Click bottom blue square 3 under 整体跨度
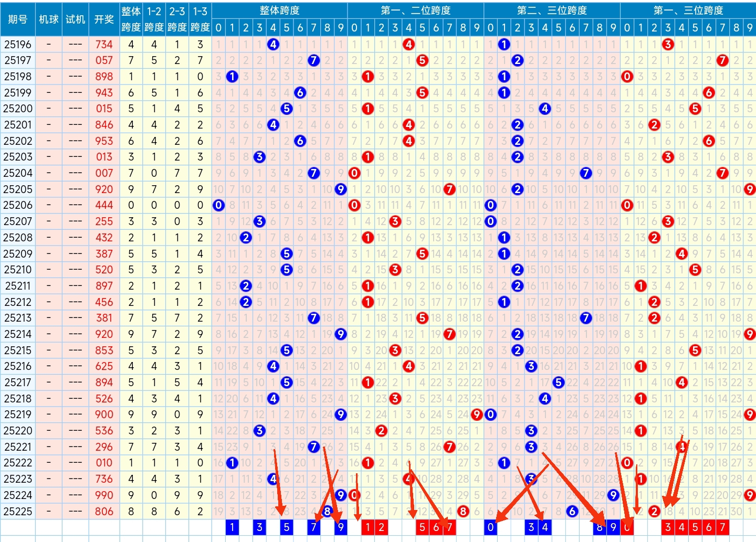Viewport: 756px width, 542px height. [259, 527]
